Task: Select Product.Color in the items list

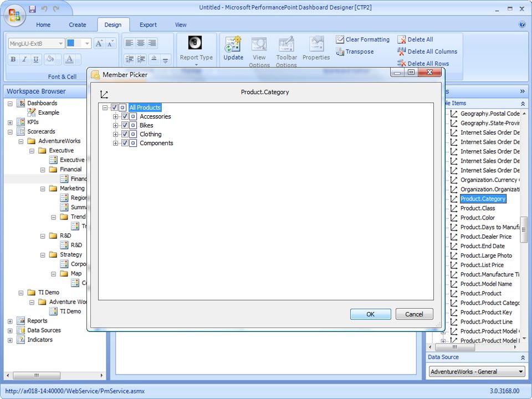Action: (477, 218)
